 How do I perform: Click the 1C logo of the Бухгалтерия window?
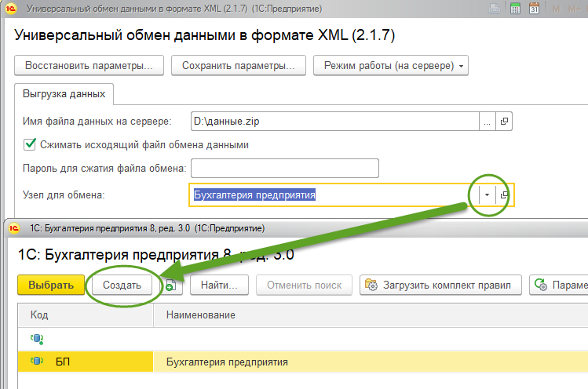point(14,228)
